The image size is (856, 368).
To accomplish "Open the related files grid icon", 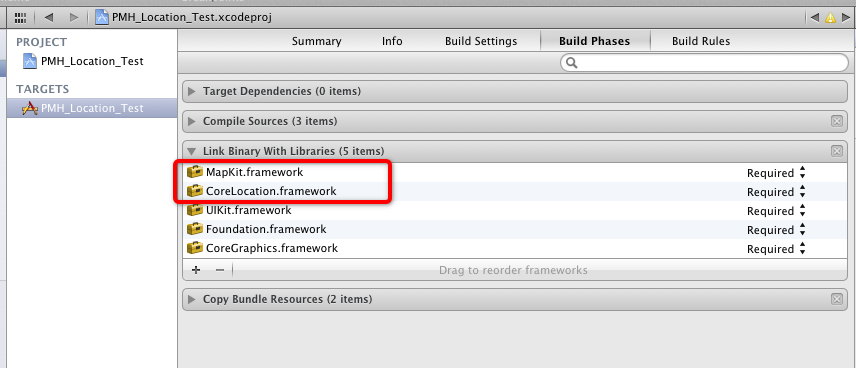I will 20,17.
